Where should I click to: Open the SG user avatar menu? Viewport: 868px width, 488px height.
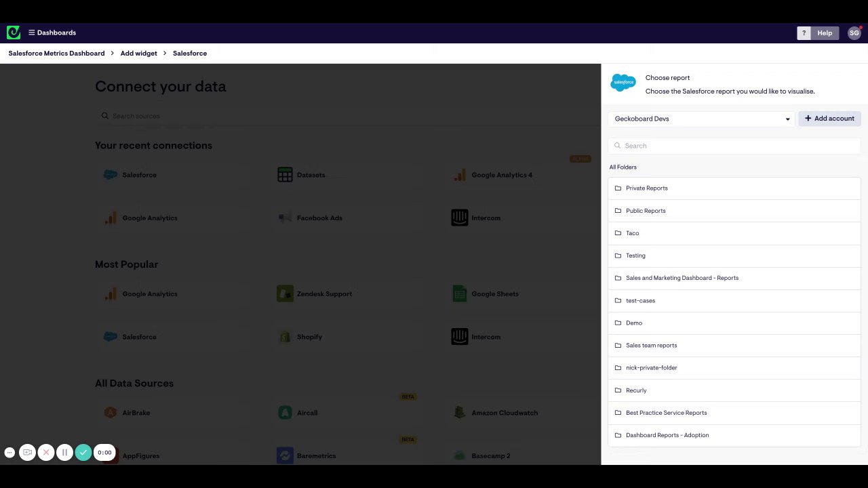pyautogui.click(x=854, y=33)
